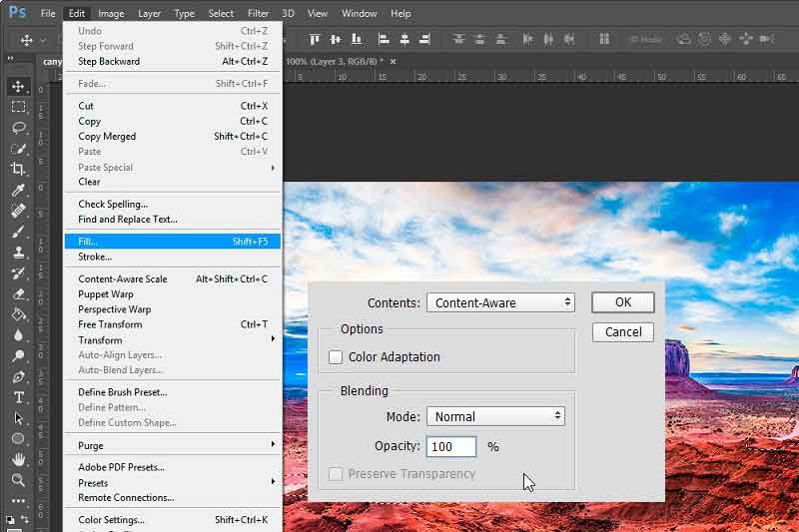The width and height of the screenshot is (799, 532).
Task: Select the Crop tool
Action: (18, 169)
